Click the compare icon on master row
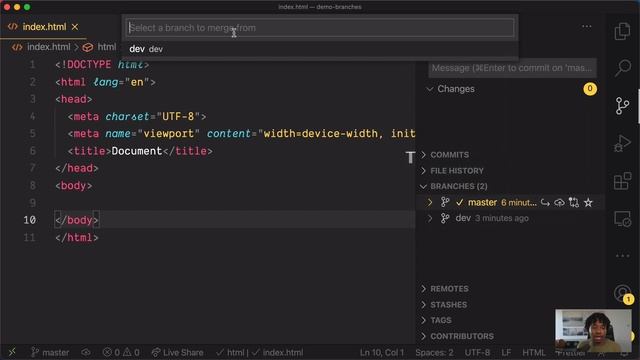This screenshot has width=640, height=360. [x=574, y=202]
